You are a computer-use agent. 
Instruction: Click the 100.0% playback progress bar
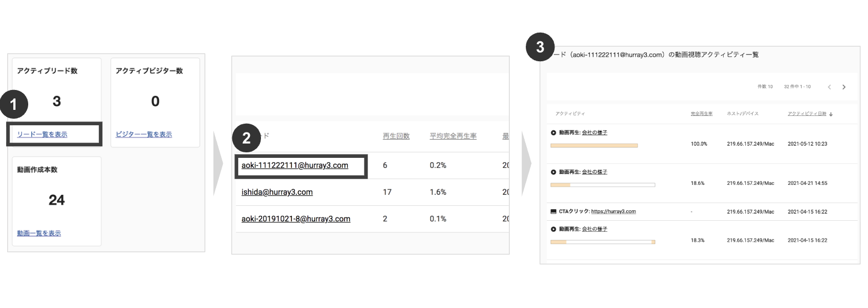pos(594,146)
